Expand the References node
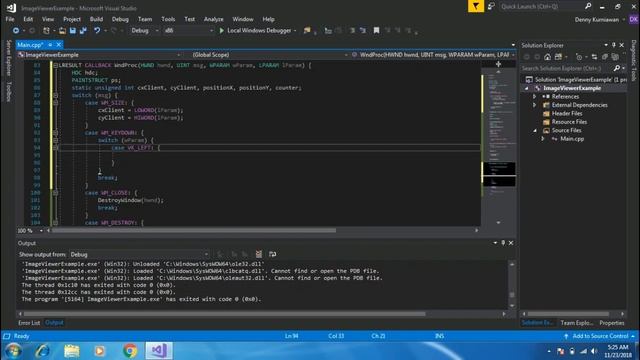Image resolution: width=640 pixels, height=360 pixels. click(534, 97)
